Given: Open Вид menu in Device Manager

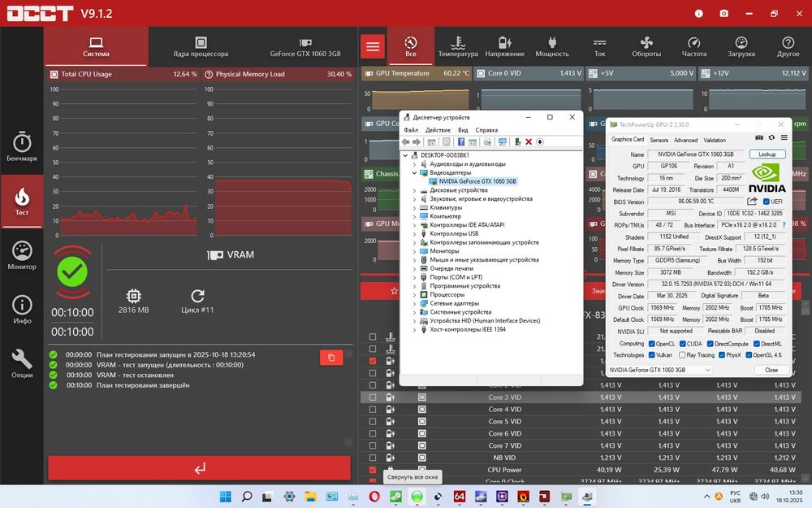Looking at the screenshot, I should pos(463,130).
